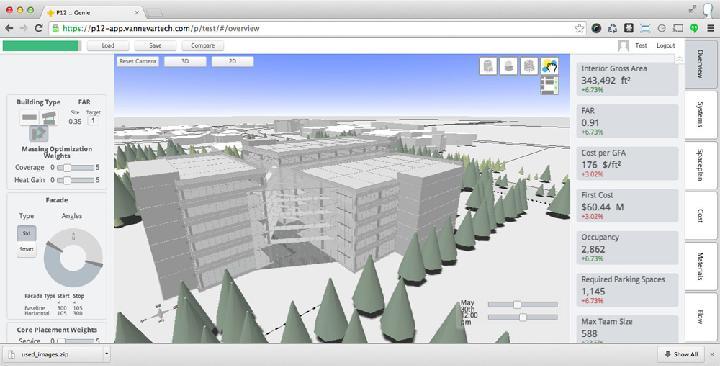Click the third building display icon in viewport

pyautogui.click(x=529, y=66)
